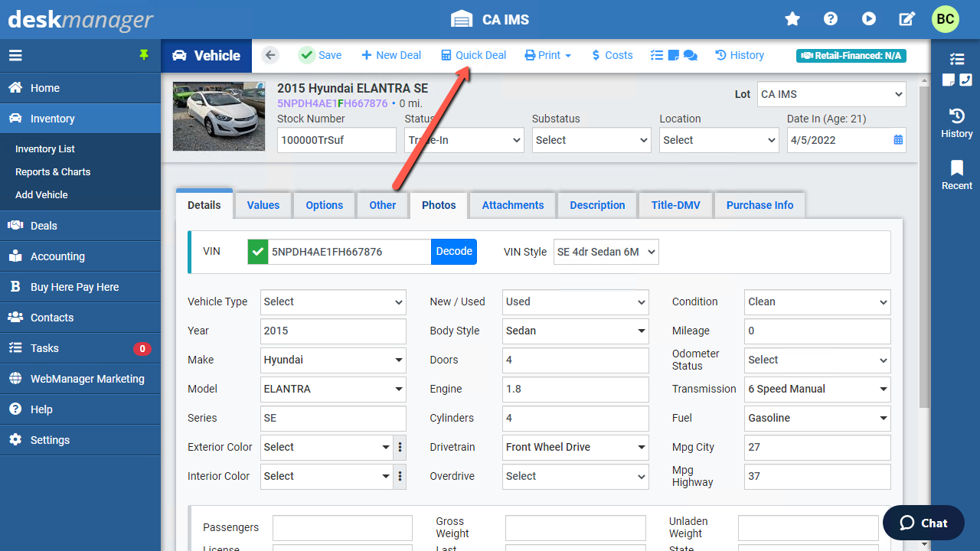
Task: Switch to the Purchase Info tab
Action: [759, 205]
